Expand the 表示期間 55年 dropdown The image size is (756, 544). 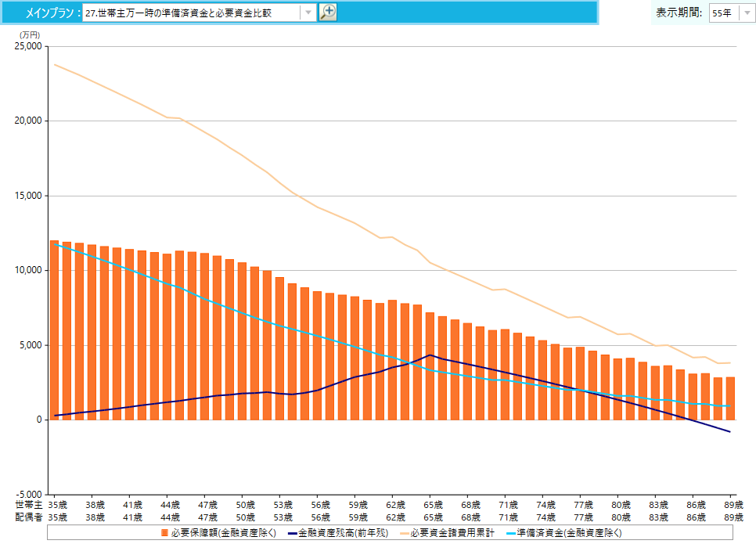746,13
